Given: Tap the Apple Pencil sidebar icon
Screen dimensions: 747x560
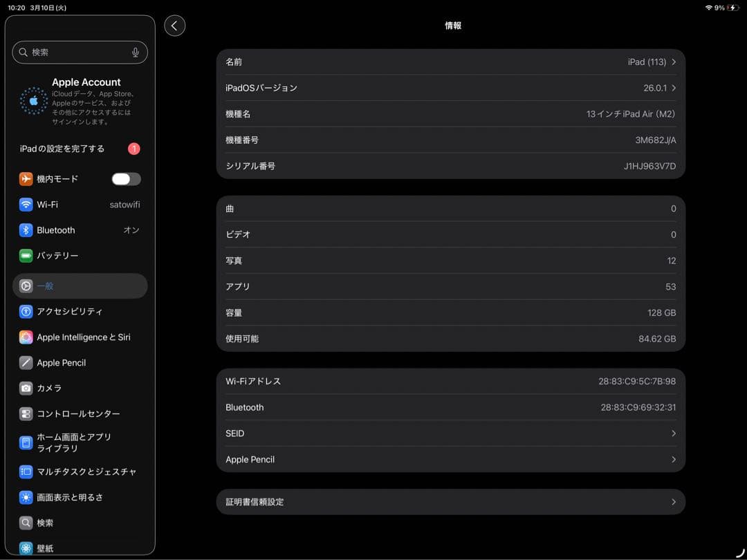Looking at the screenshot, I should 26,363.
